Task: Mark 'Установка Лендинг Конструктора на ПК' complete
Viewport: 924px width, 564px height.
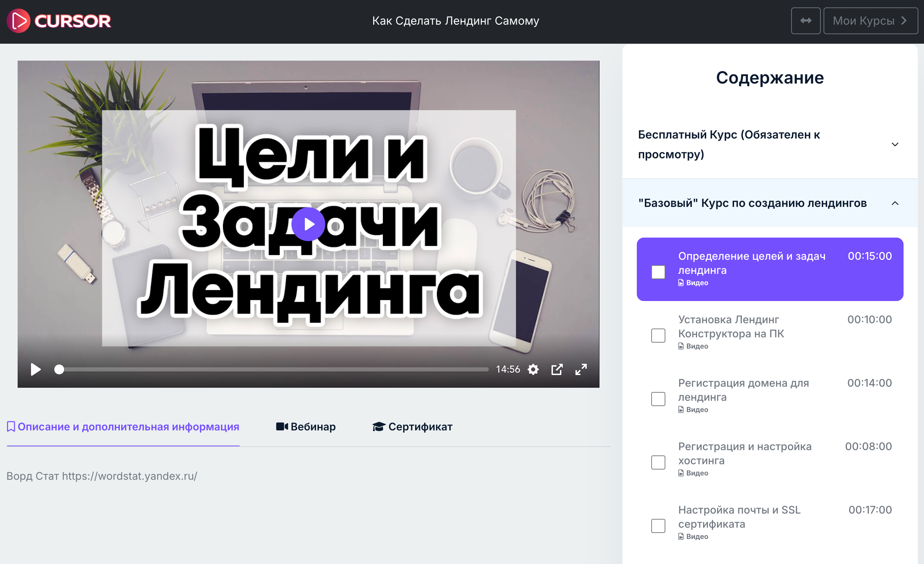Action: [658, 335]
